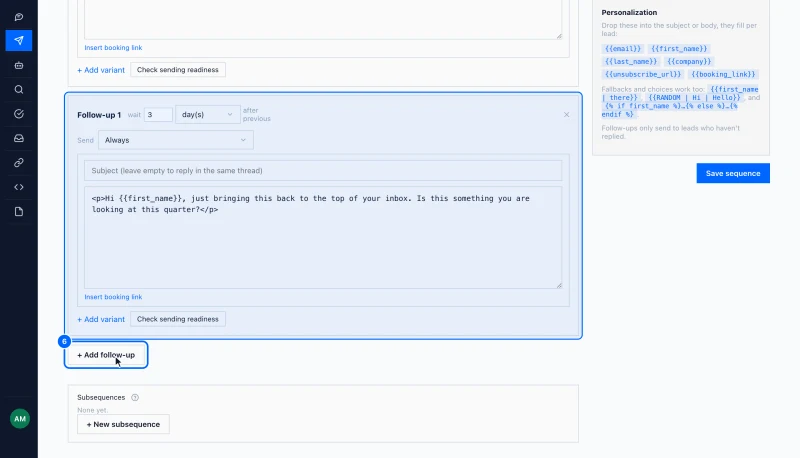Click + Add variant in Follow-up 1
This screenshot has width=800, height=458.
(101, 319)
